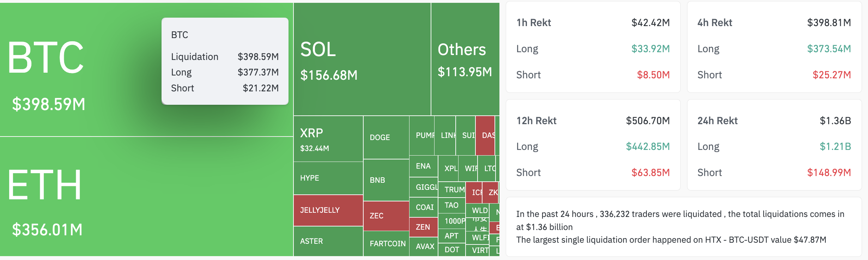
Task: Select the XRP $32.44M tile
Action: (328, 139)
